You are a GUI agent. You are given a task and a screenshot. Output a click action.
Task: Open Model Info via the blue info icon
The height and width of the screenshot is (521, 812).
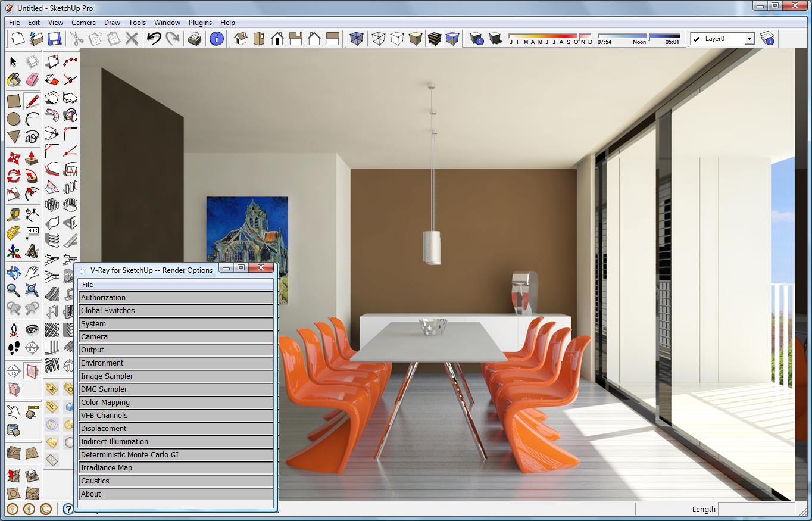217,39
